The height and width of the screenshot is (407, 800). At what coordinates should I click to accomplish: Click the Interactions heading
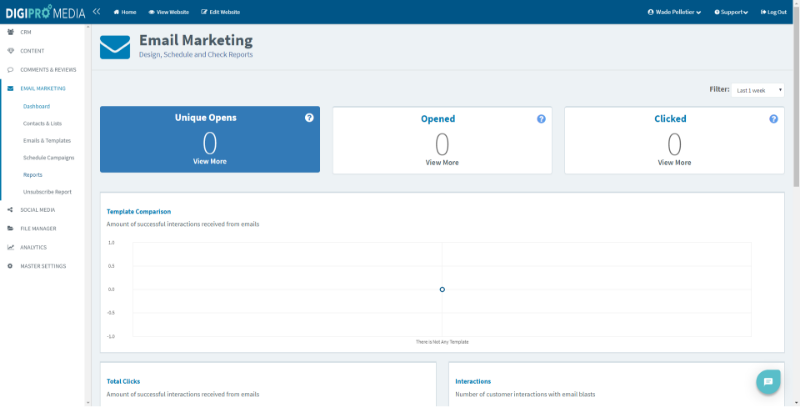pos(473,381)
